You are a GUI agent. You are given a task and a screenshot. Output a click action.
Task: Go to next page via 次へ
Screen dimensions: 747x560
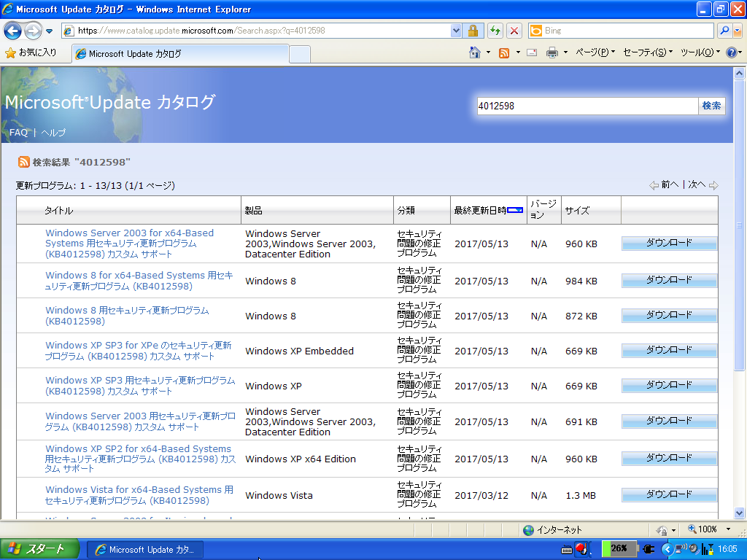pos(703,184)
